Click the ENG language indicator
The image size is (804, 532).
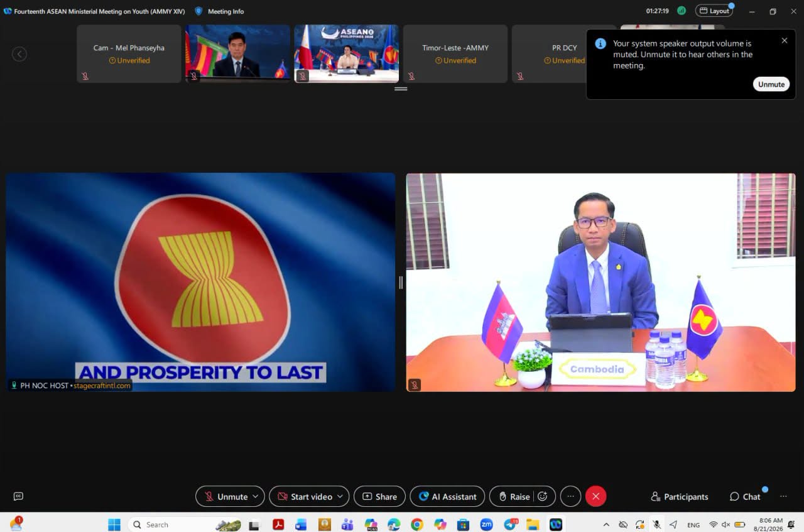pyautogui.click(x=693, y=525)
